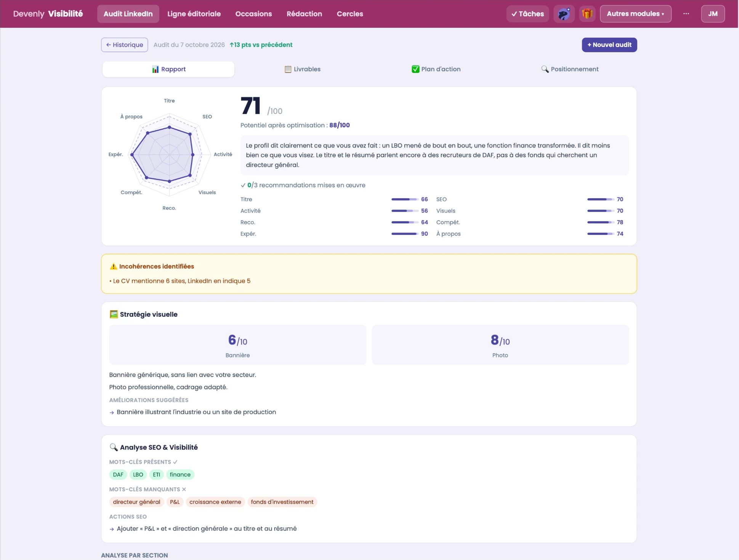Screen dimensions: 739x560
Task: Switch to the Rédaction module
Action: (304, 14)
